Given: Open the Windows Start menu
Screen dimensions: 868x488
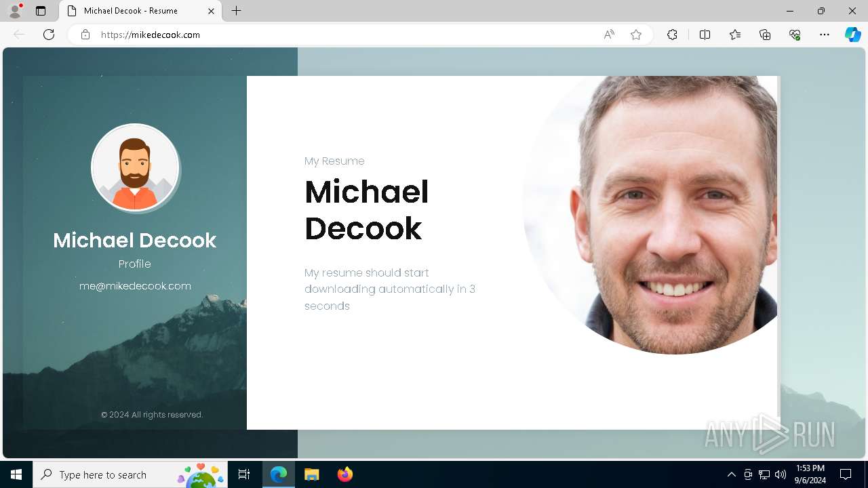Looking at the screenshot, I should tap(16, 474).
